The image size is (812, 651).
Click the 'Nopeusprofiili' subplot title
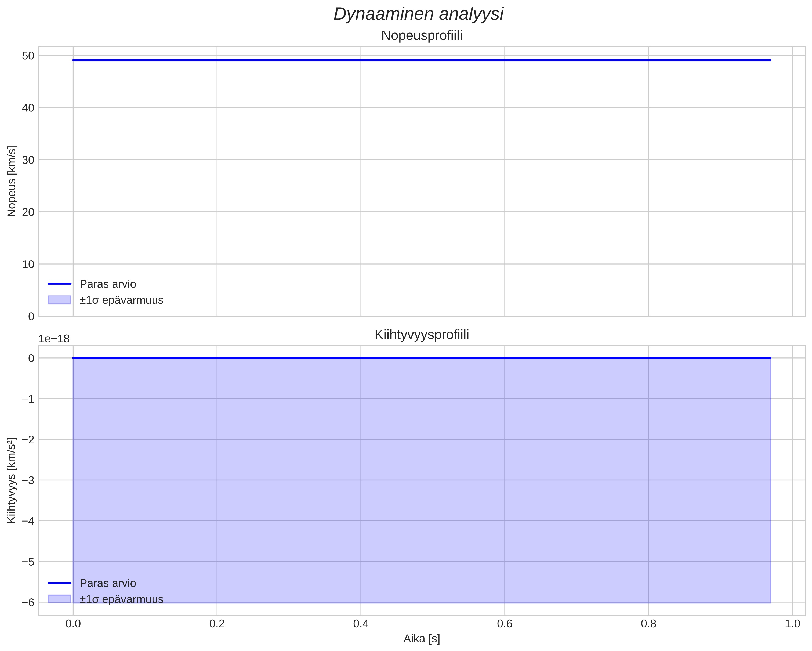click(x=422, y=36)
